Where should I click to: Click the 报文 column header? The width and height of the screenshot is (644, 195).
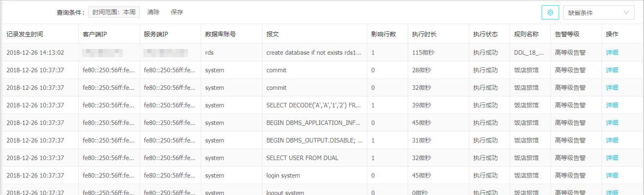tap(273, 34)
